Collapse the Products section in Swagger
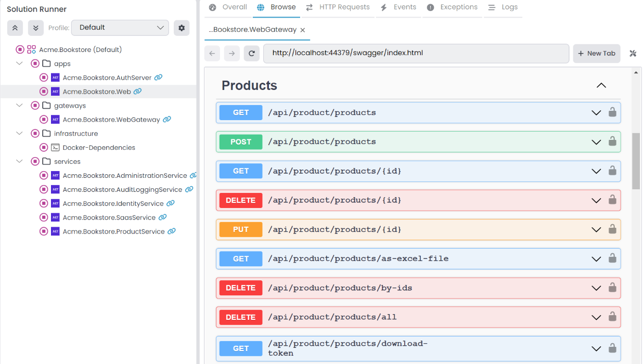This screenshot has width=644, height=364. pyautogui.click(x=601, y=85)
